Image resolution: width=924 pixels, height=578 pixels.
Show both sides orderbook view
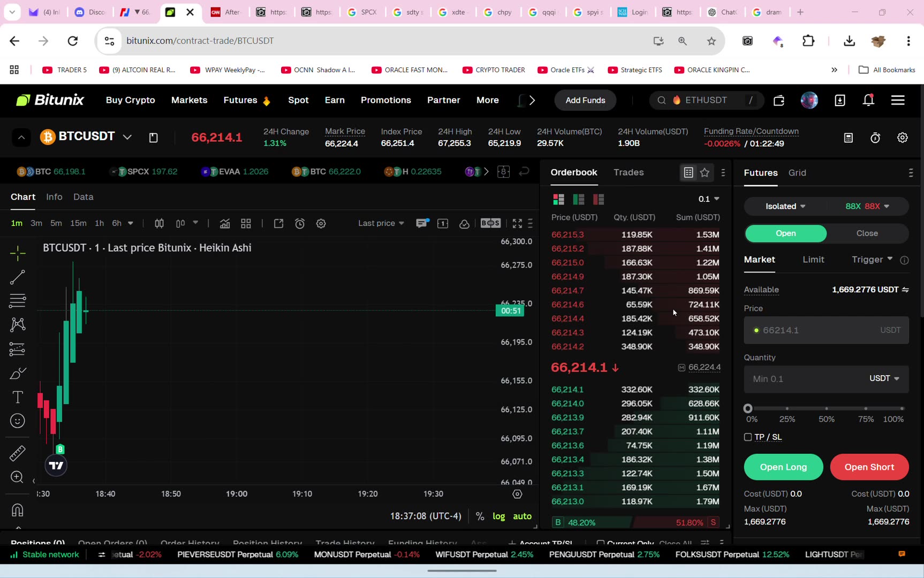[x=559, y=200]
